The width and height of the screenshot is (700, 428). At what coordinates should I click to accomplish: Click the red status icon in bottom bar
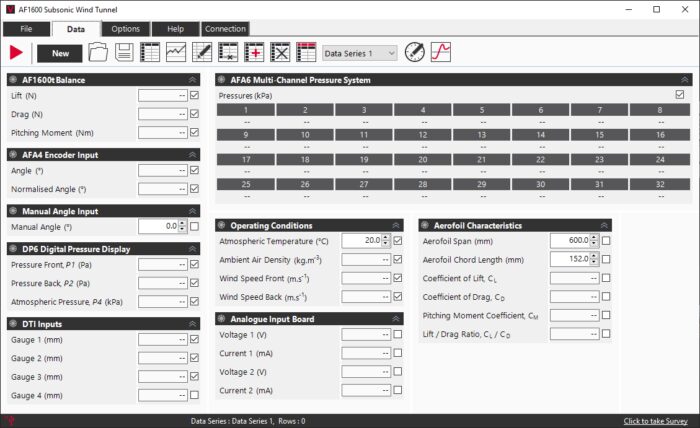pyautogui.click(x=10, y=421)
